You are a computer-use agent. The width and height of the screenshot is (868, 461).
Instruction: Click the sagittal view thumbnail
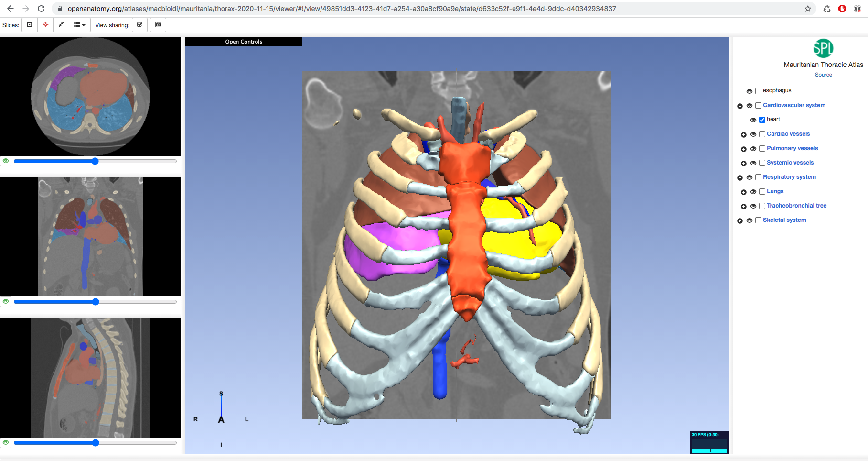[x=91, y=378]
